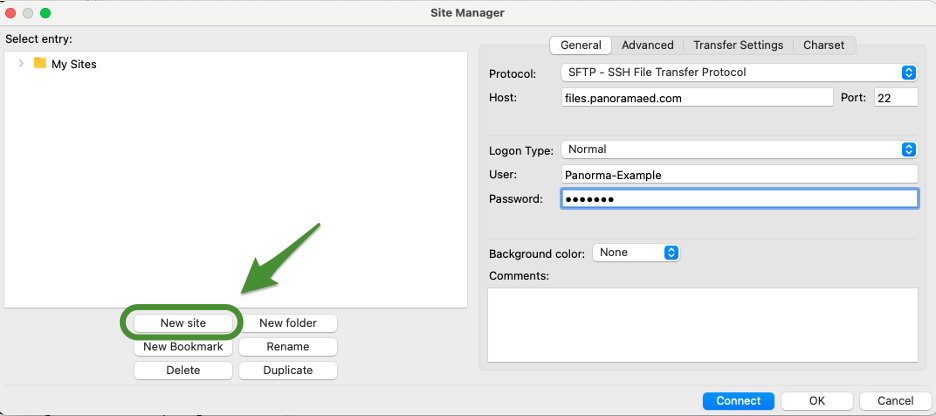This screenshot has width=936, height=416.
Task: Open the Background color dropdown
Action: [636, 253]
